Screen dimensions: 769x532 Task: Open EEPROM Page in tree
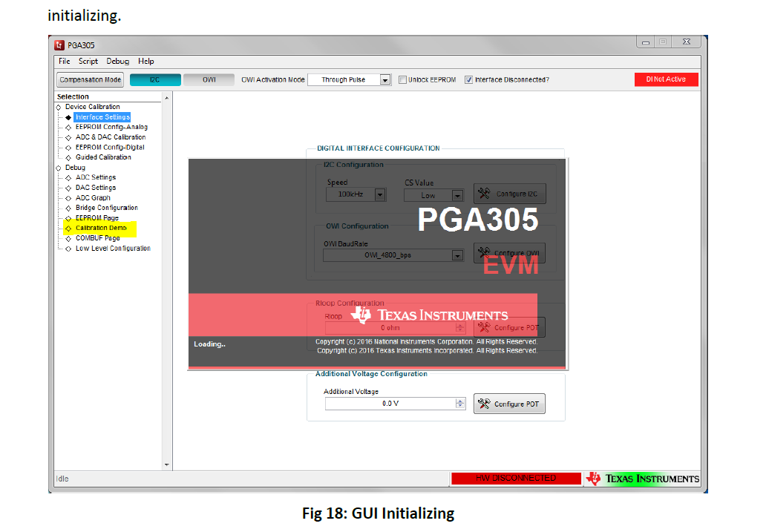pyautogui.click(x=97, y=218)
